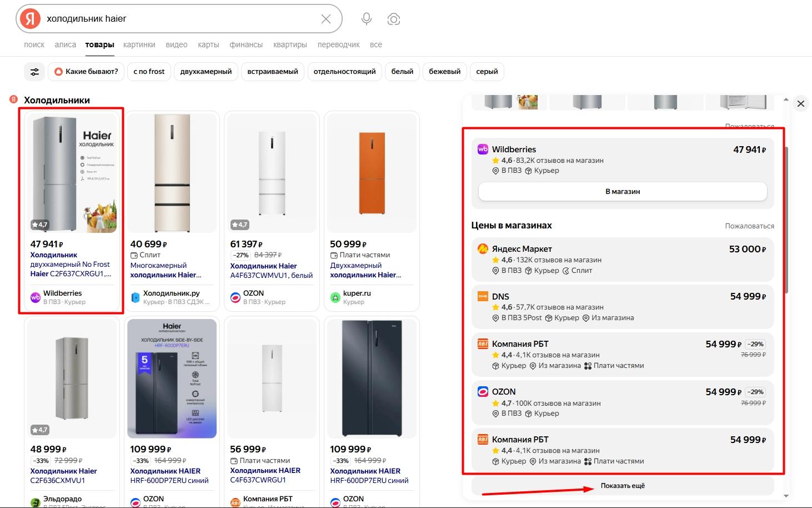Click the В магазин button

coord(623,191)
